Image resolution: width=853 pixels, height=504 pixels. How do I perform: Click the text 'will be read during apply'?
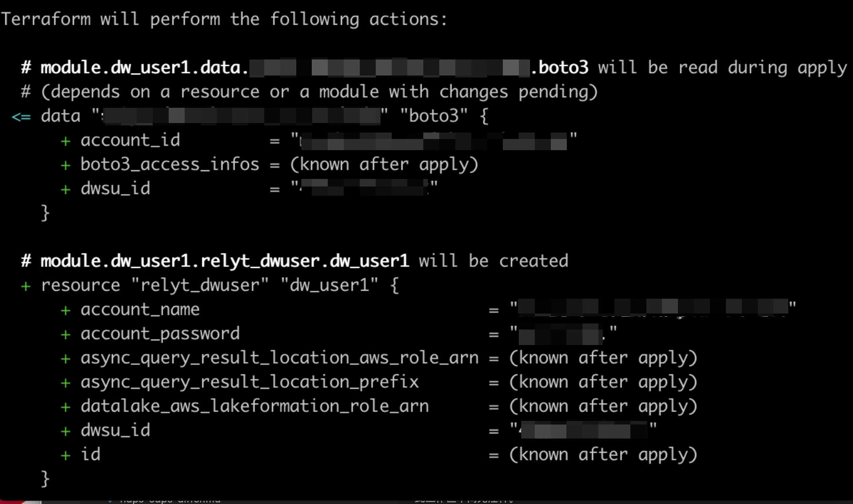(722, 67)
